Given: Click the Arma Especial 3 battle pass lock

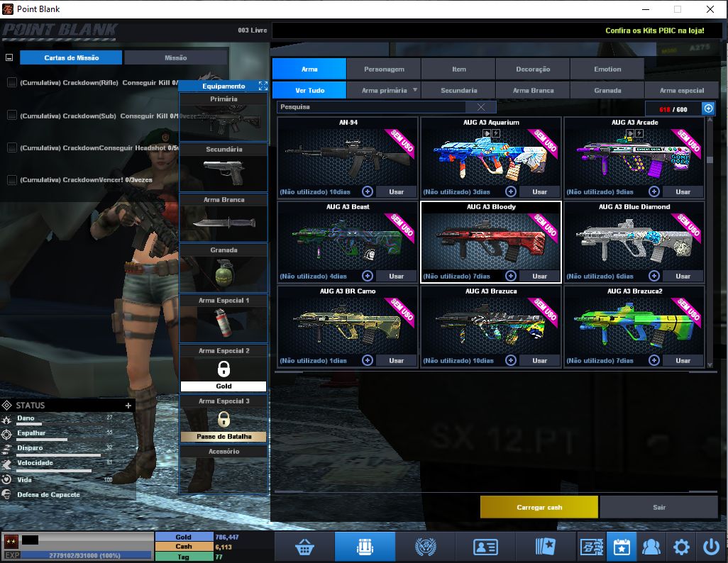Looking at the screenshot, I should click(x=224, y=419).
